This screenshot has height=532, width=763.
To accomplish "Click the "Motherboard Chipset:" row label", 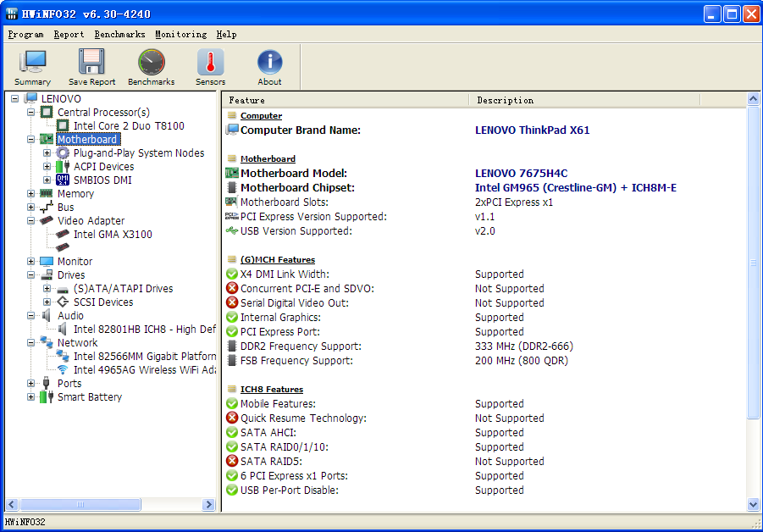I will coord(297,188).
